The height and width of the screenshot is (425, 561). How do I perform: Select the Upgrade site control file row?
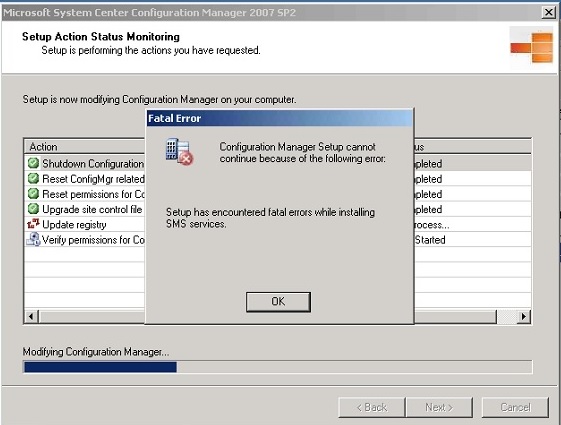click(278, 209)
